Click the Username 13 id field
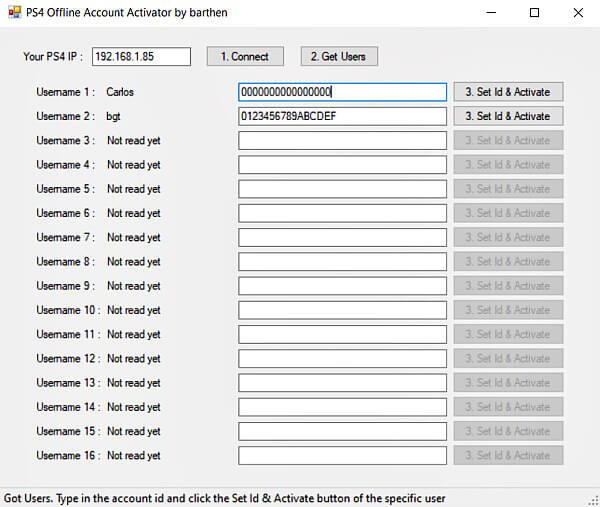 (342, 383)
